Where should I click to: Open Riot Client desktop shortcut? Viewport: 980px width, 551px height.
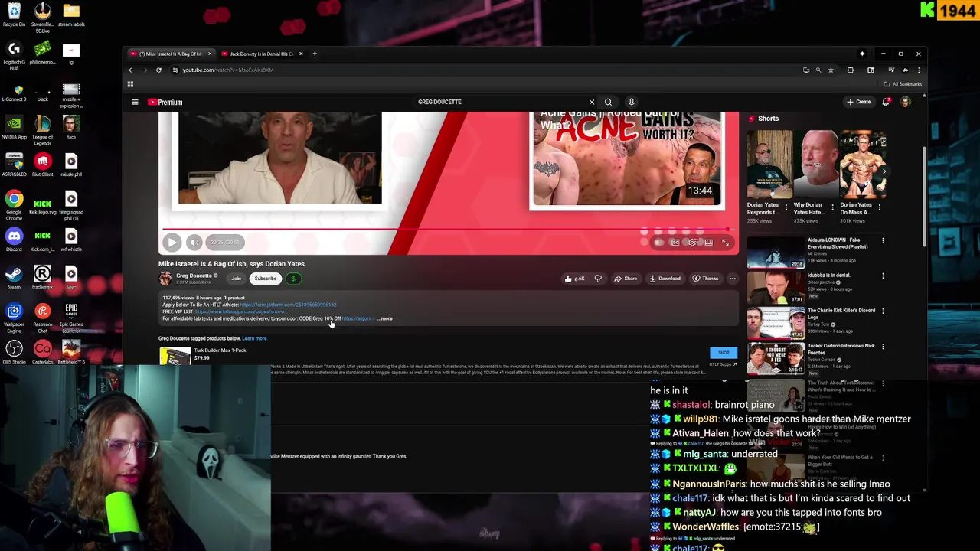(x=42, y=165)
